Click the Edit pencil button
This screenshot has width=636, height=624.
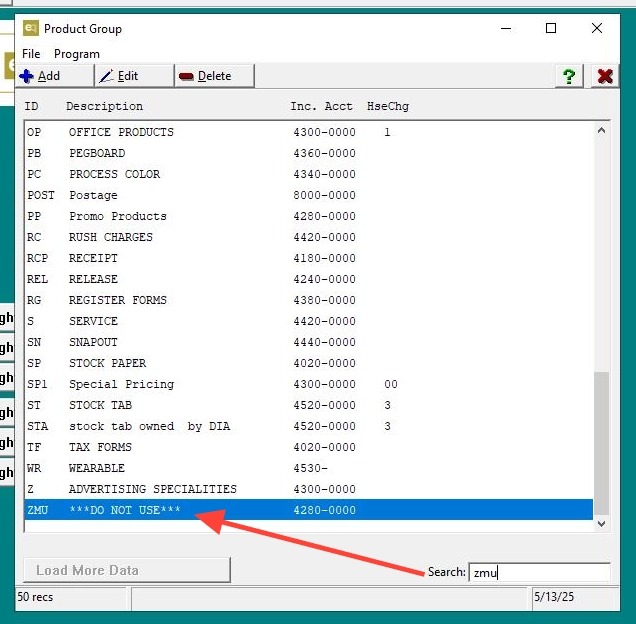pyautogui.click(x=134, y=76)
